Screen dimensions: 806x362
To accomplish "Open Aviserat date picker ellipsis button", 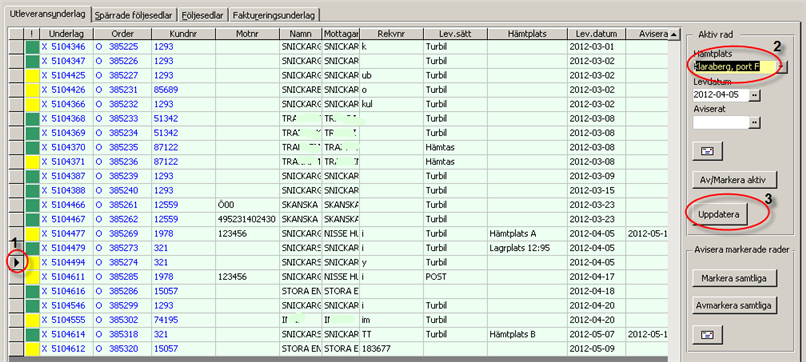I will pos(755,122).
